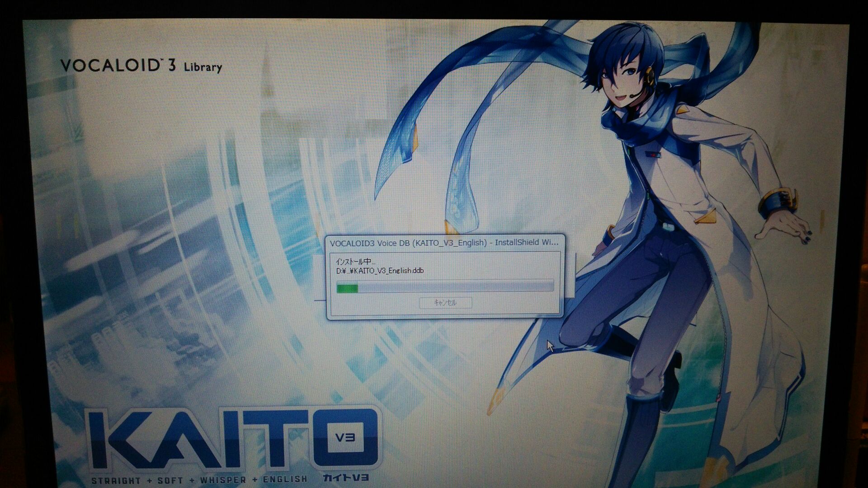The height and width of the screenshot is (488, 868).
Task: Click the KAITO_V3_English.ddb file path text
Action: coord(380,271)
